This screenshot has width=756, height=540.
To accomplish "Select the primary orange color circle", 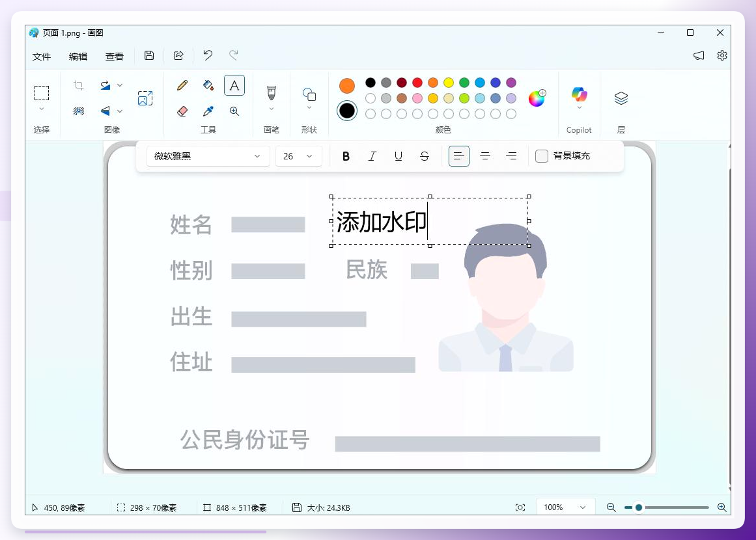I will tap(346, 86).
